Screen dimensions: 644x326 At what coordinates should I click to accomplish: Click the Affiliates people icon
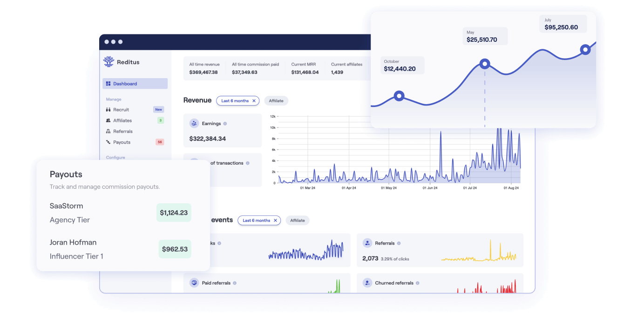pyautogui.click(x=108, y=120)
